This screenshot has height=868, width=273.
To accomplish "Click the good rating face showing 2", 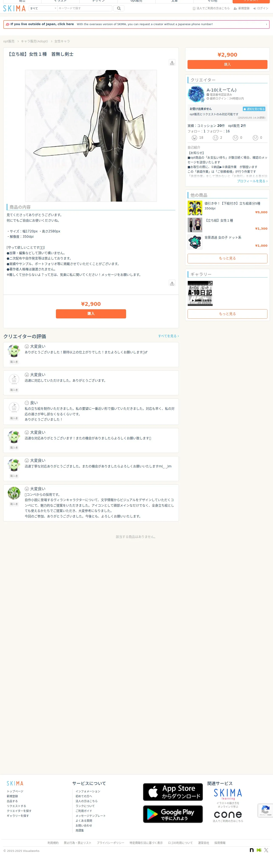I will pos(215,138).
